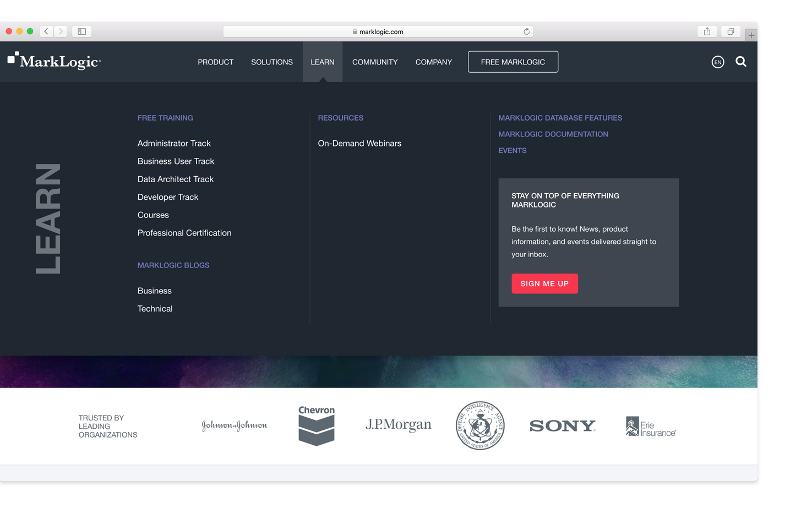Open the COMMUNITY menu
This screenshot has height=508, width=812.
[375, 62]
